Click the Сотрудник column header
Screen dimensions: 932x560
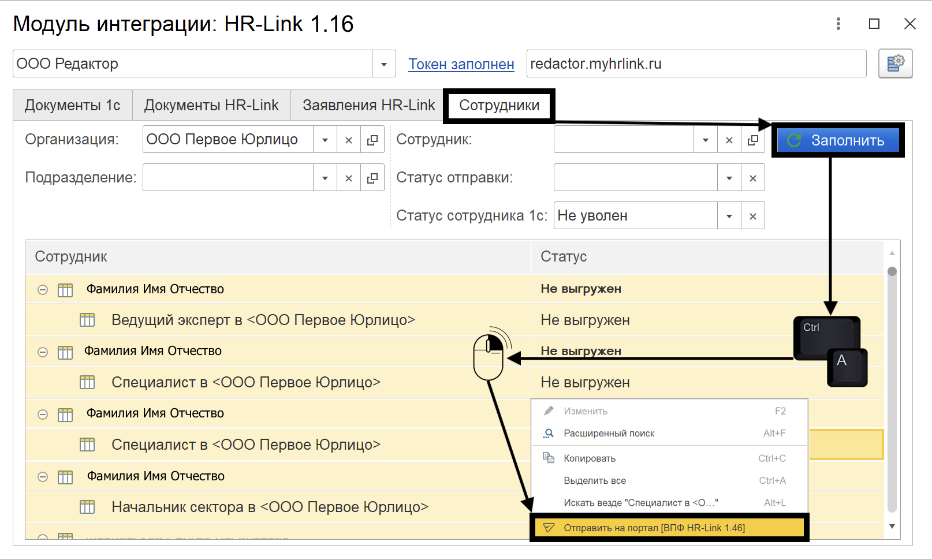[278, 257]
